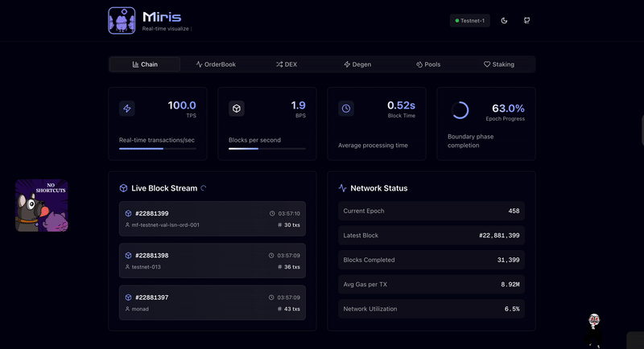Screen dimensions: 644x349
Task: Open the GitHub repository icon
Action: (527, 20)
